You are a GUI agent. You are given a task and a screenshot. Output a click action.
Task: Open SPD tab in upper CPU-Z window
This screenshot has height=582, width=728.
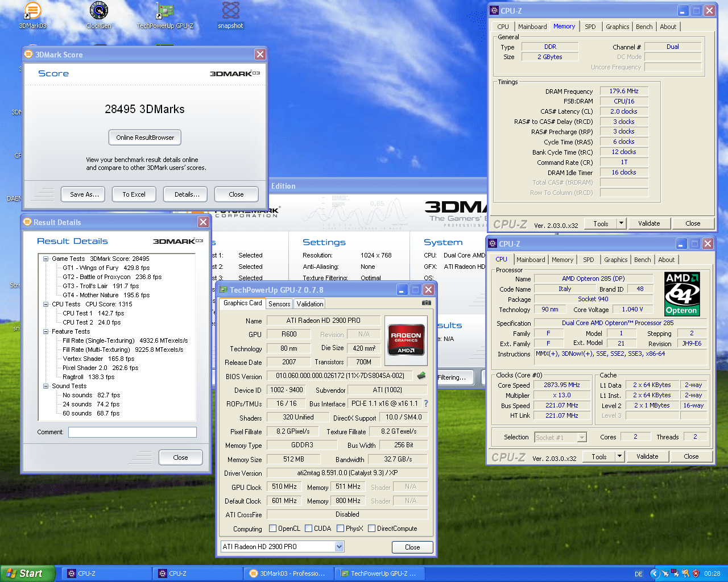pyautogui.click(x=590, y=27)
